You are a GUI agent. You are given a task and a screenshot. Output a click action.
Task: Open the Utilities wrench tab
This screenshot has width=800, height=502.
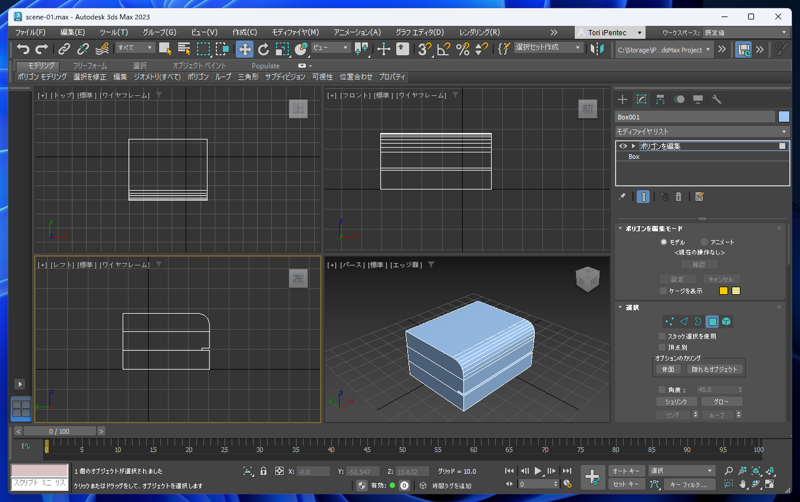717,99
